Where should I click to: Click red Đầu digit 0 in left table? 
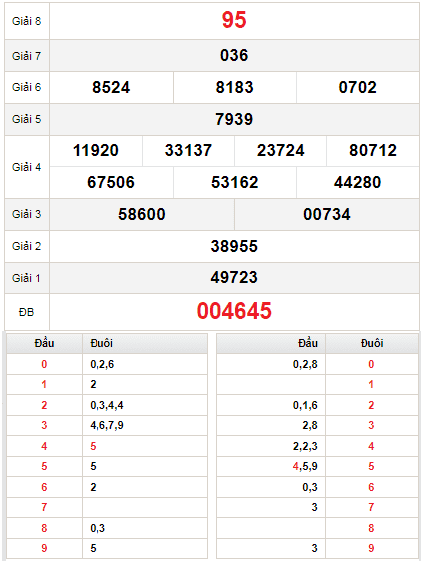(x=44, y=364)
